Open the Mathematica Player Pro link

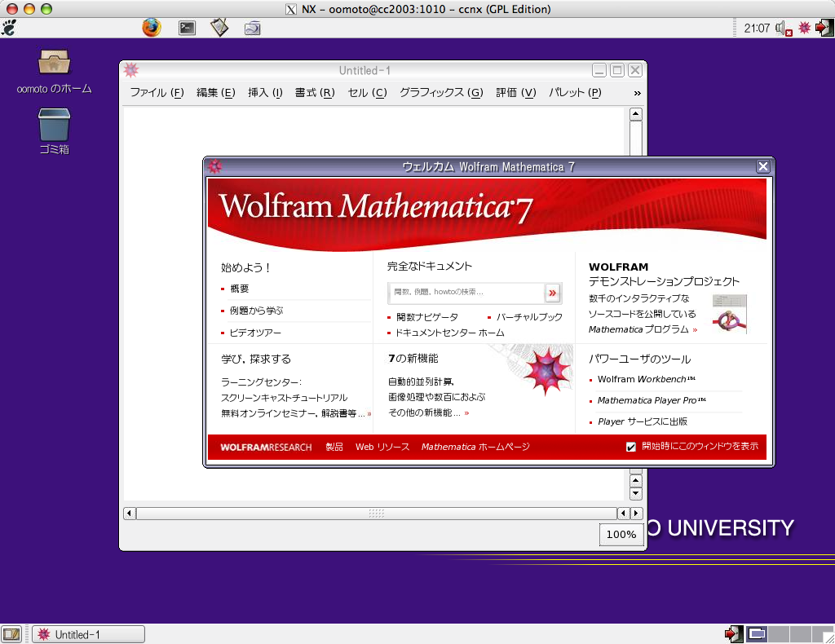click(x=652, y=400)
